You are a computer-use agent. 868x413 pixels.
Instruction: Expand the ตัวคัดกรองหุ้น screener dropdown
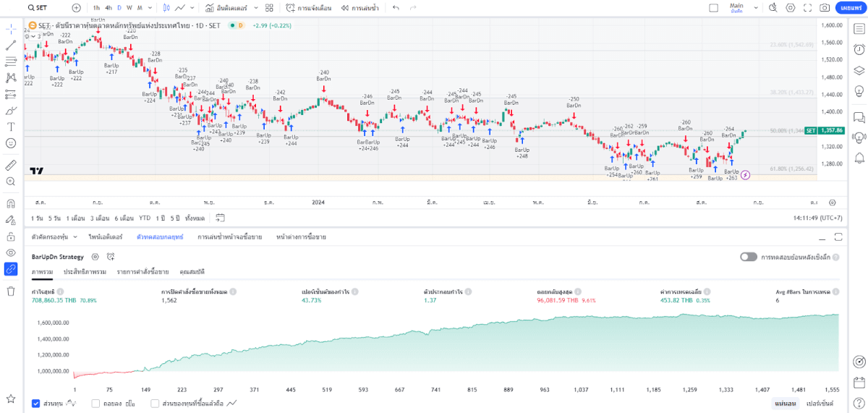click(x=76, y=237)
